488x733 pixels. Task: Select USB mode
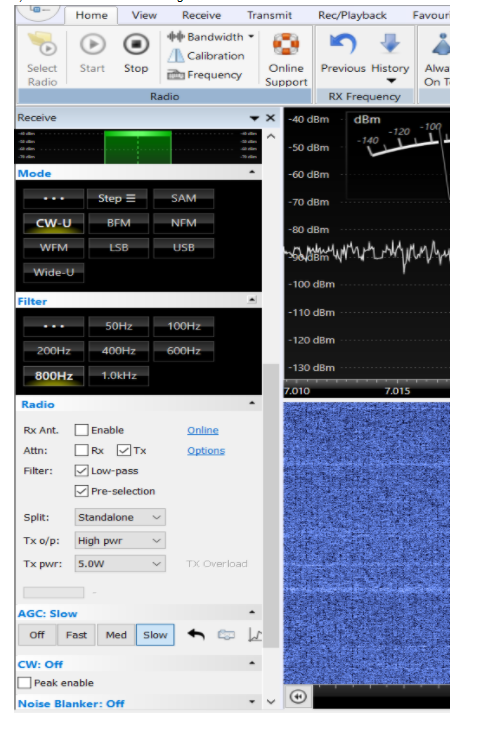184,248
